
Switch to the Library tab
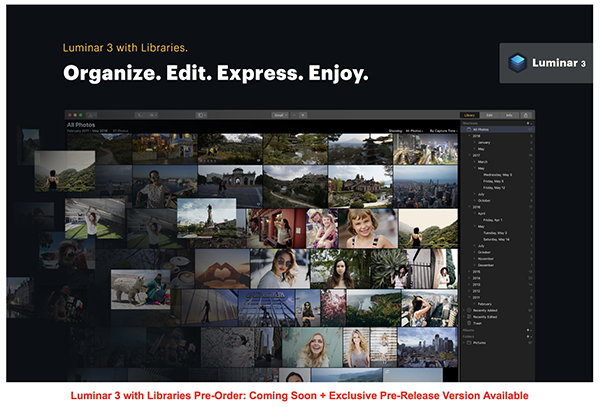pyautogui.click(x=470, y=115)
